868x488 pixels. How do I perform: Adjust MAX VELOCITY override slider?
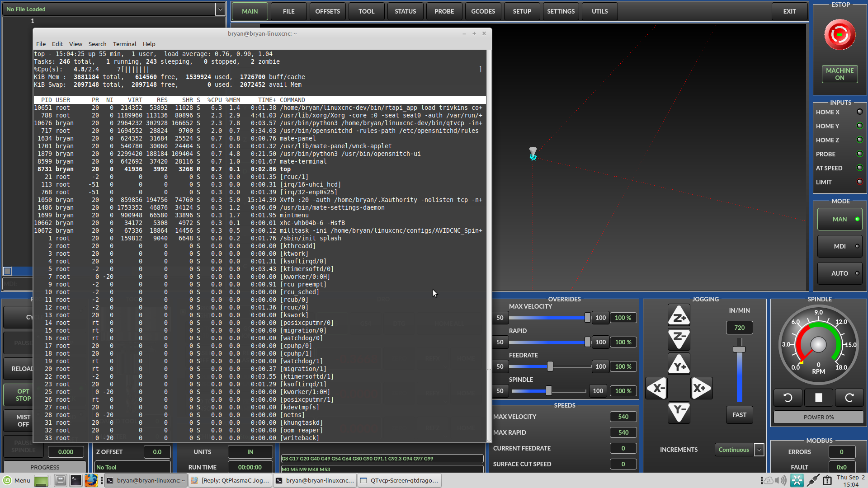(x=550, y=318)
